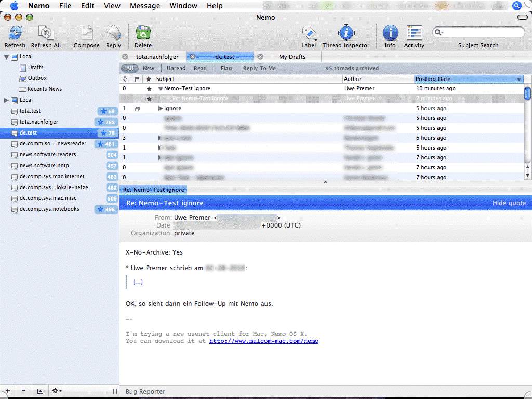Click the Reply toolbar icon
The width and height of the screenshot is (532, 399).
coord(113,33)
